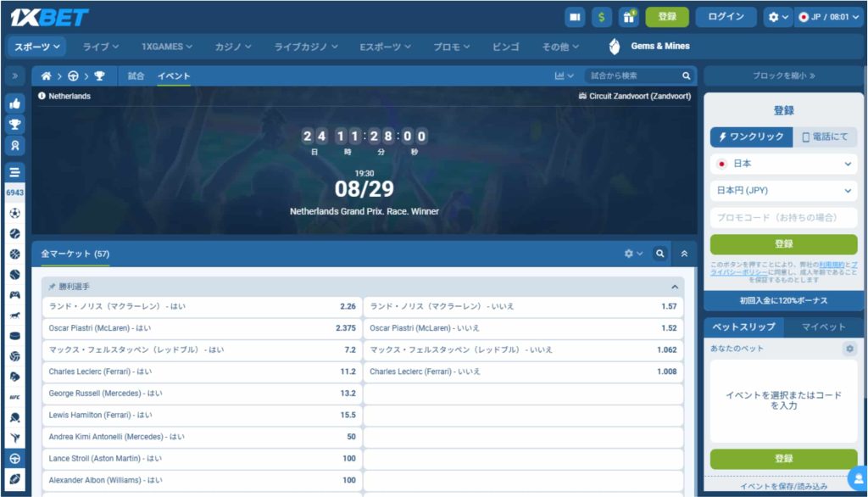Select the horse racing icon in sidebar
The height and width of the screenshot is (497, 868).
pos(15,316)
